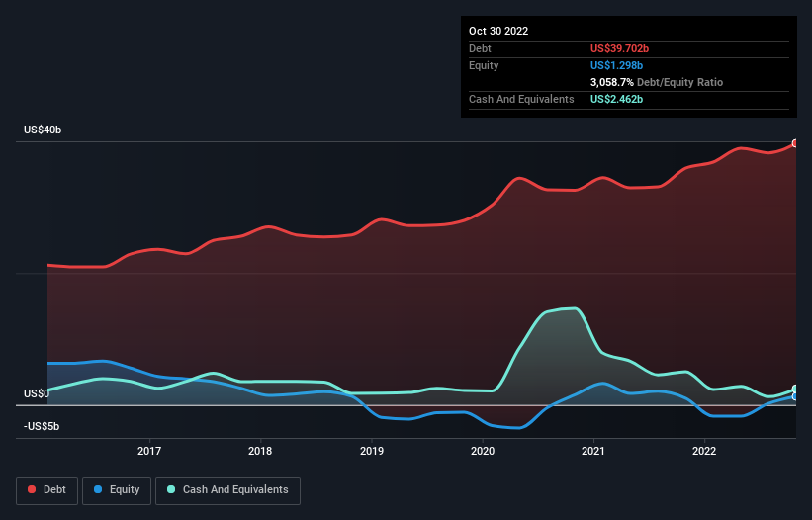This screenshot has width=812, height=520.
Task: Click the Debt label in tooltip
Action: pos(480,48)
